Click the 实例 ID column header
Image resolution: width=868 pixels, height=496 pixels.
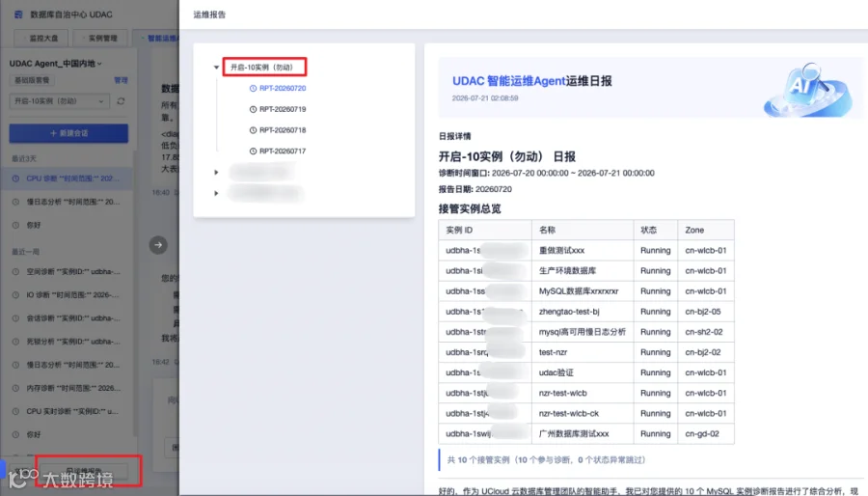tap(485, 230)
